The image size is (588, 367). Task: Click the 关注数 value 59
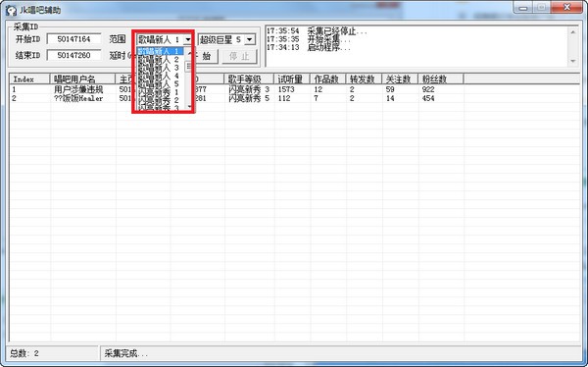point(390,89)
